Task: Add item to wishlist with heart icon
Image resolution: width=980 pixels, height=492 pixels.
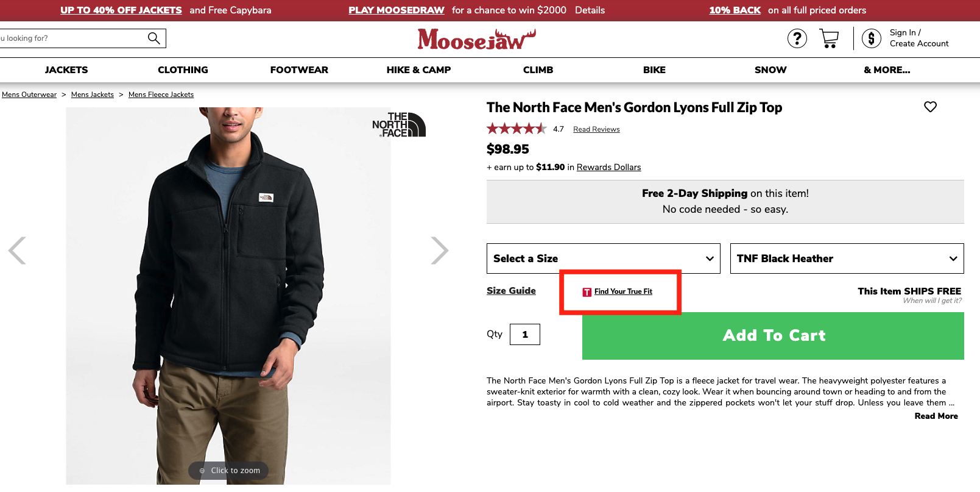Action: (x=930, y=107)
